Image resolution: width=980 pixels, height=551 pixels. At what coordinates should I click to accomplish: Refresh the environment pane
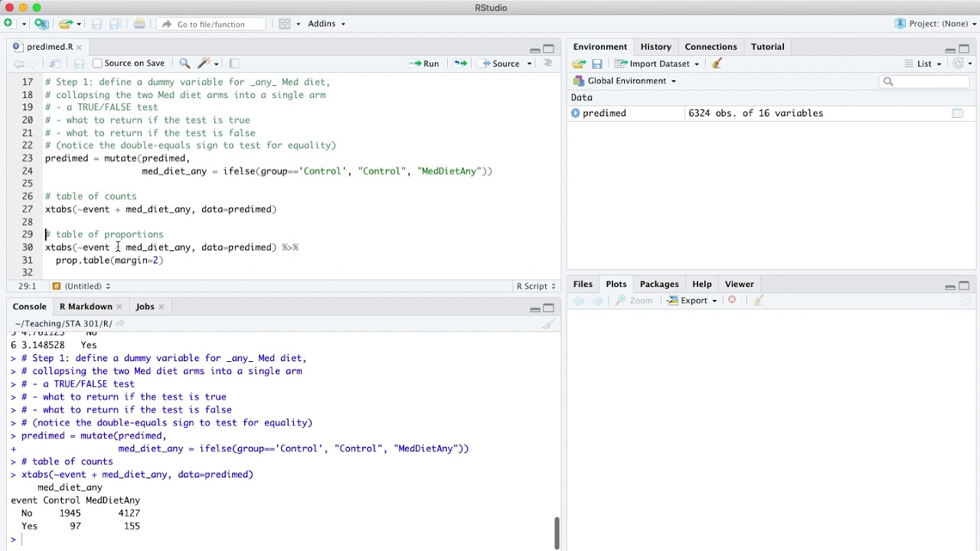pyautogui.click(x=958, y=64)
